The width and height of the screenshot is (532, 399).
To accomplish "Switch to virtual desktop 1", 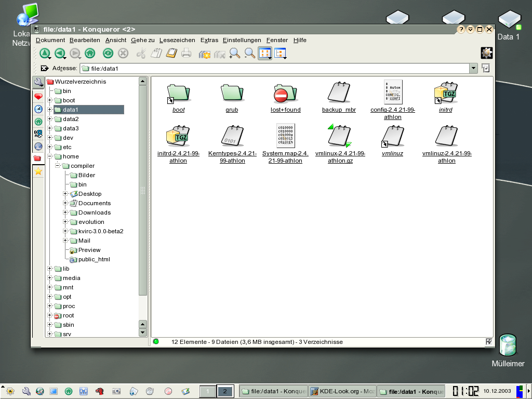I will point(208,391).
